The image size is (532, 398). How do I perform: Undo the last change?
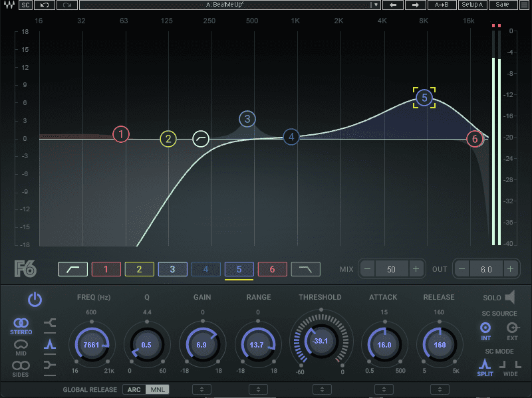[x=45, y=5]
